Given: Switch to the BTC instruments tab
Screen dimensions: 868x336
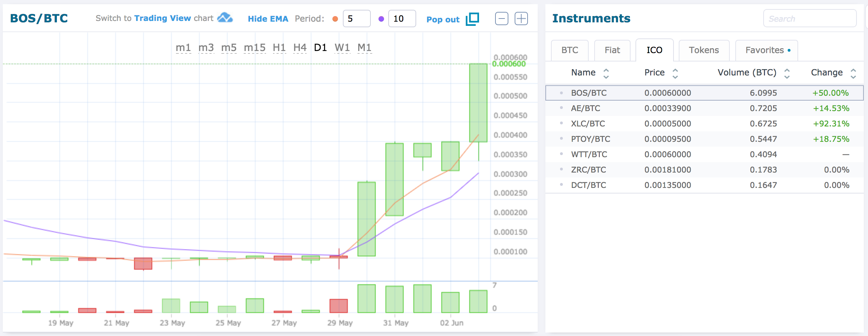Looking at the screenshot, I should tap(570, 50).
